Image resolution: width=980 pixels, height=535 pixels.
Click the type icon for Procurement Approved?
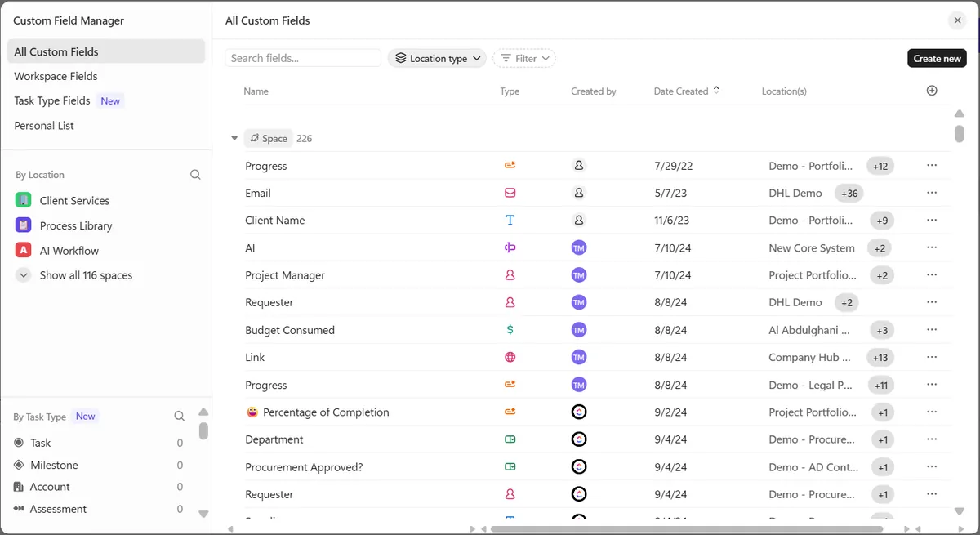(510, 467)
